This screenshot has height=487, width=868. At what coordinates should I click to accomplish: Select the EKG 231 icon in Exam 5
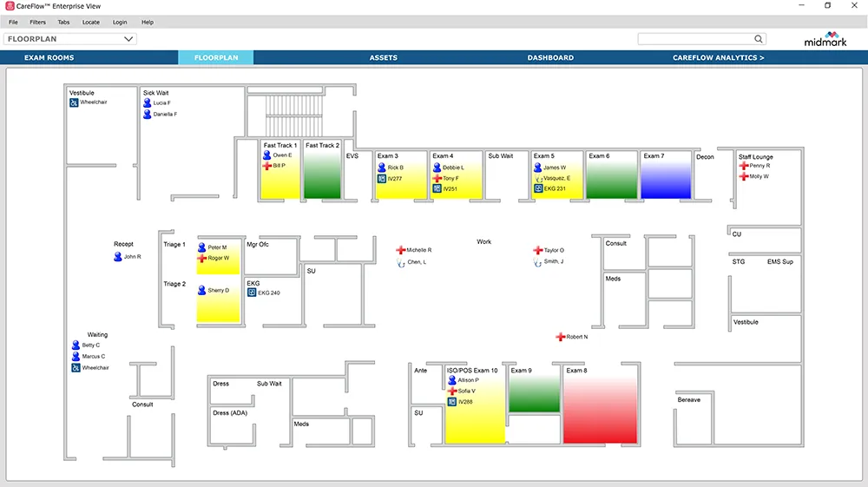coord(538,188)
